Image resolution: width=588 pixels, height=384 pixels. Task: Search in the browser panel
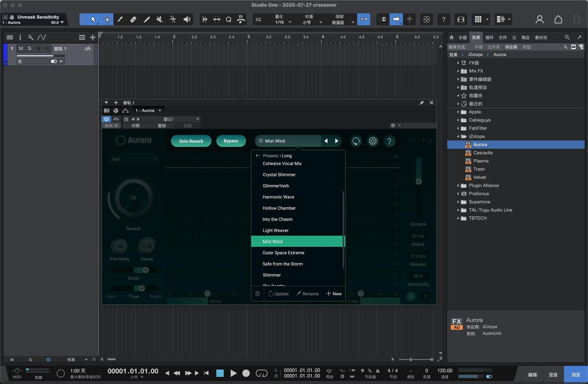567,37
